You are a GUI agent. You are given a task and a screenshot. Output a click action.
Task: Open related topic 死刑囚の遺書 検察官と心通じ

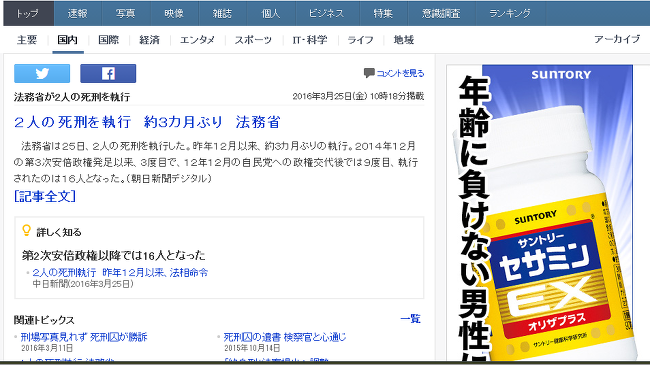(285, 337)
